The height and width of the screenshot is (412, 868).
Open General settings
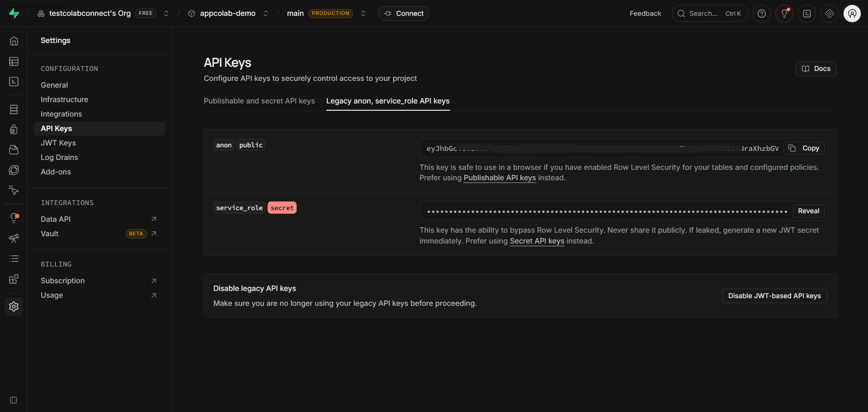pos(54,85)
